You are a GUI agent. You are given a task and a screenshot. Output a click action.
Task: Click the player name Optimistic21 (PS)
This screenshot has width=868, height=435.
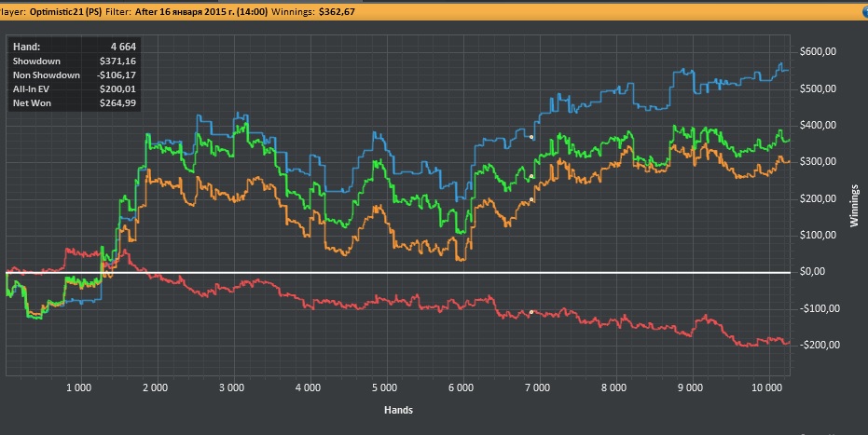(x=65, y=11)
